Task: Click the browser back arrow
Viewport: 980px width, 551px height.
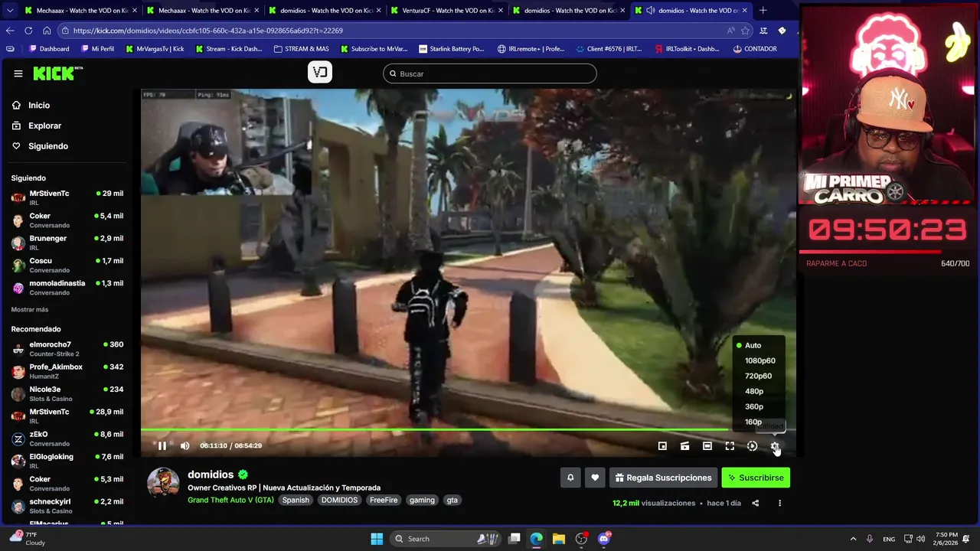Action: 10,31
